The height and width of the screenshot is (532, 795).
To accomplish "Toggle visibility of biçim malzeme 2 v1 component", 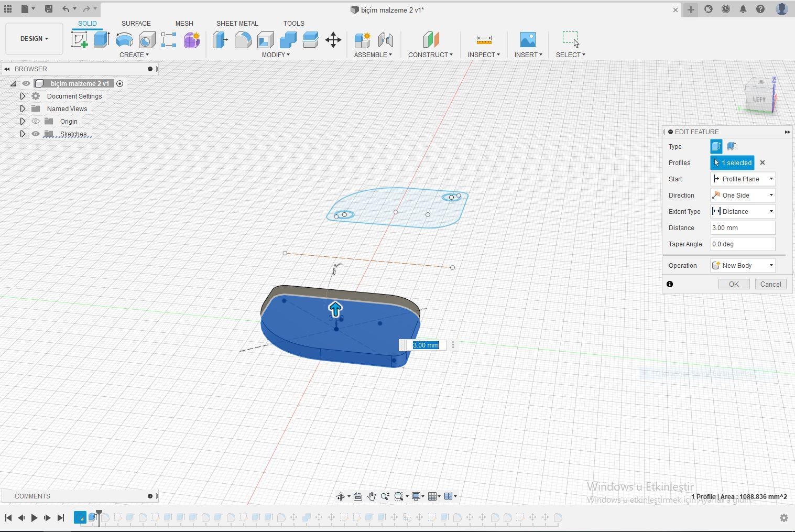I will 26,83.
